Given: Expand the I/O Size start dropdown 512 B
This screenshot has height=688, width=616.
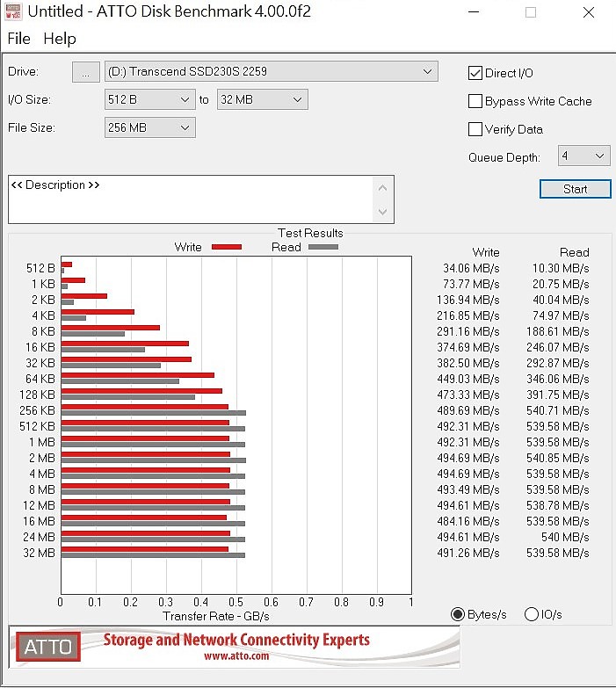Looking at the screenshot, I should point(149,99).
